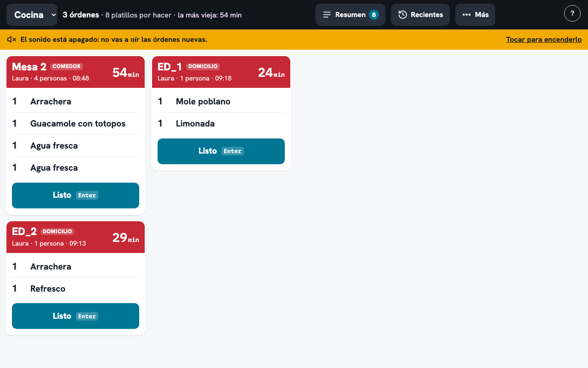Click 'la más vieja: 54 min' status
This screenshot has height=368, width=588.
[x=210, y=15]
